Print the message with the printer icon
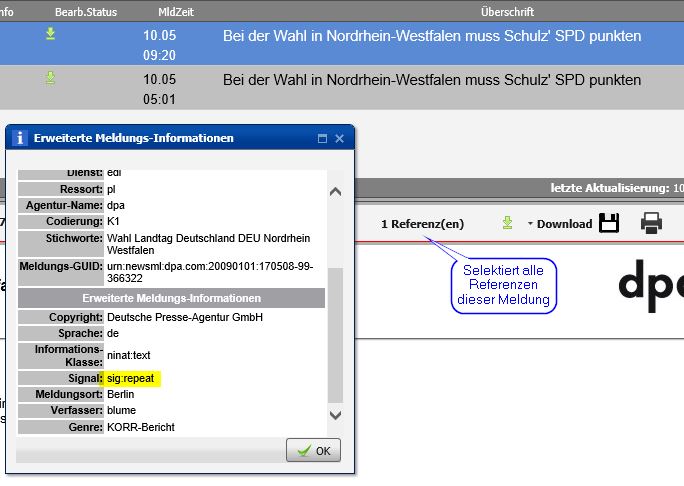Screen dimensions: 684x486 [x=651, y=223]
